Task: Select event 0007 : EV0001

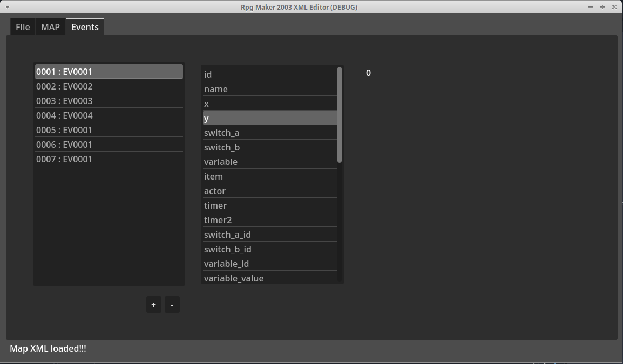Action: (x=109, y=159)
